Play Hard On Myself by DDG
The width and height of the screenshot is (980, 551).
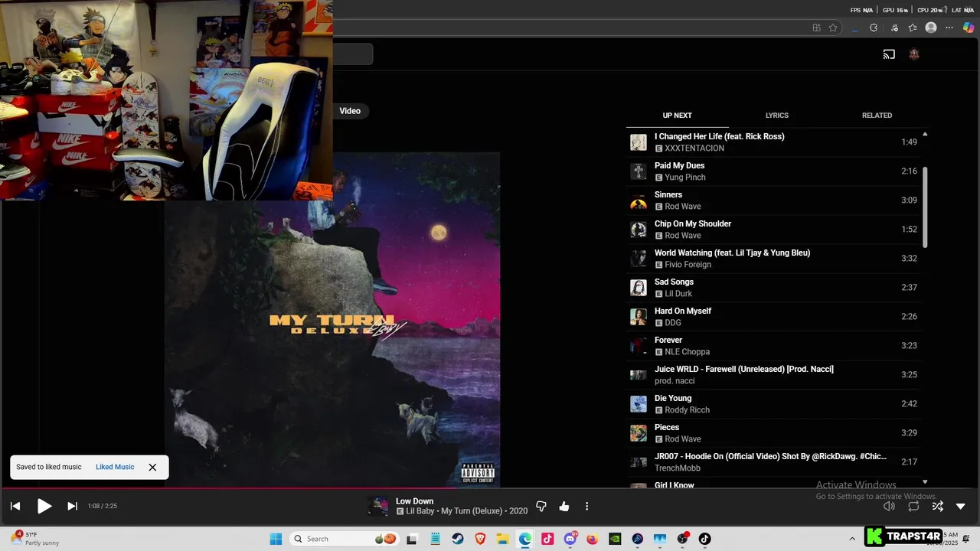tap(773, 317)
